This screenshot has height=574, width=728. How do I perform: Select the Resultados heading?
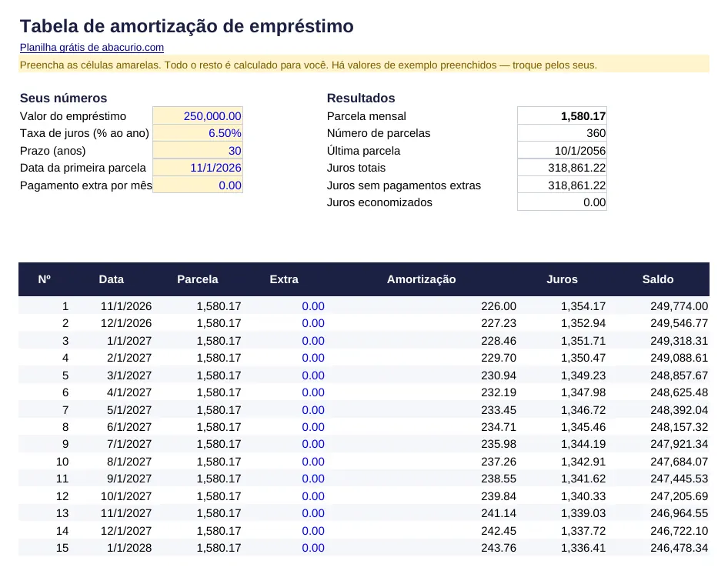[361, 98]
